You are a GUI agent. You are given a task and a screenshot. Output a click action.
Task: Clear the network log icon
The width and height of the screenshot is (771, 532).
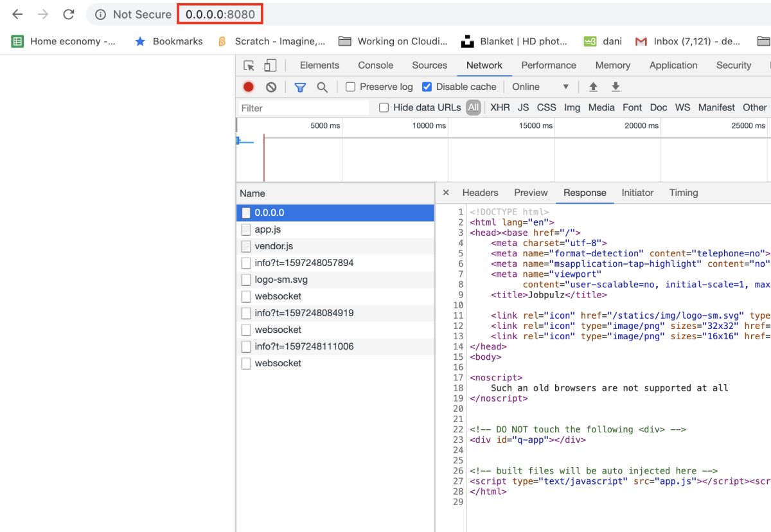click(271, 87)
